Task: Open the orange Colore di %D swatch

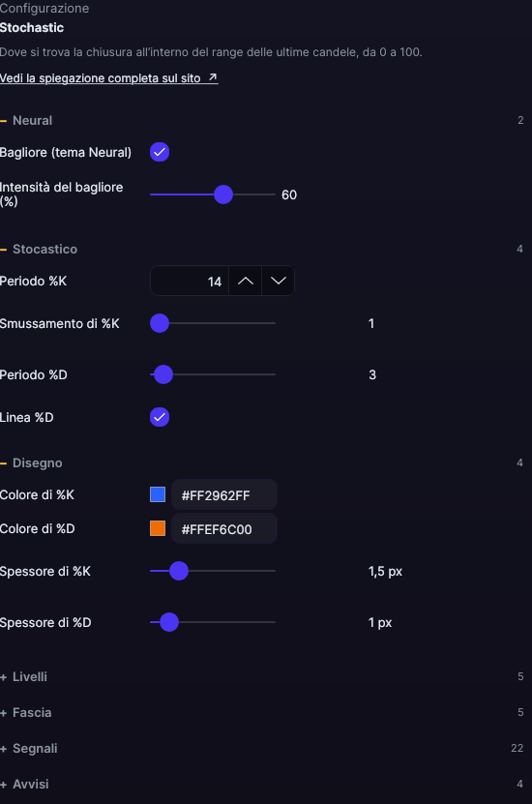Action: (158, 528)
